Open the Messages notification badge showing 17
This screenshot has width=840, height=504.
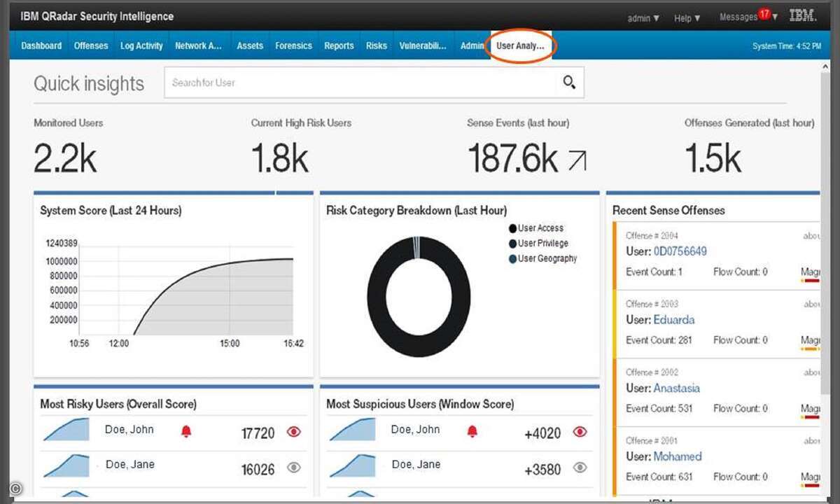764,14
